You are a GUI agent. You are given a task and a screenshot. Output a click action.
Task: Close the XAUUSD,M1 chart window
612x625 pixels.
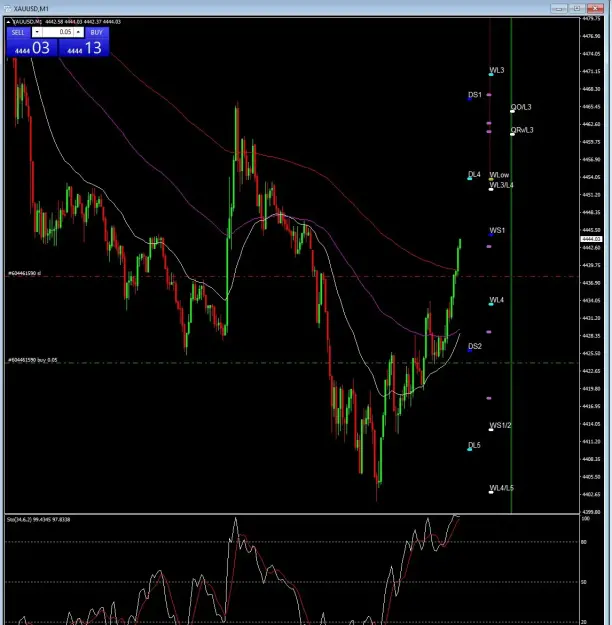(595, 8)
